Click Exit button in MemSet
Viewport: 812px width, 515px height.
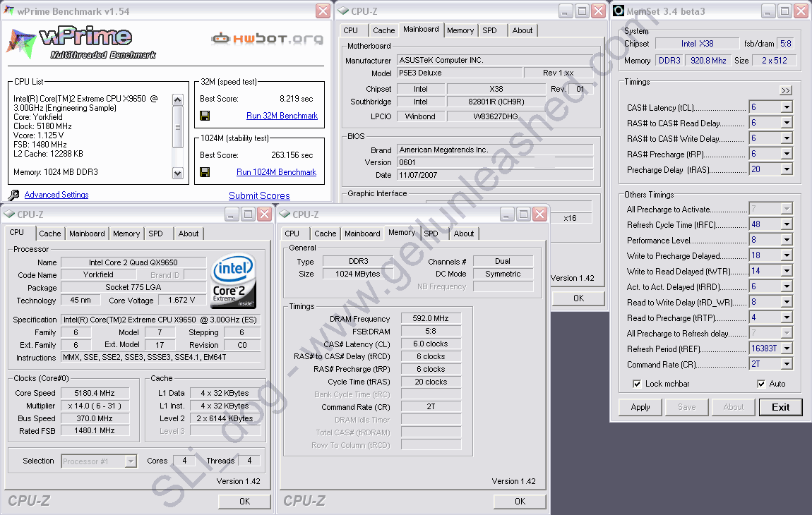click(x=780, y=407)
